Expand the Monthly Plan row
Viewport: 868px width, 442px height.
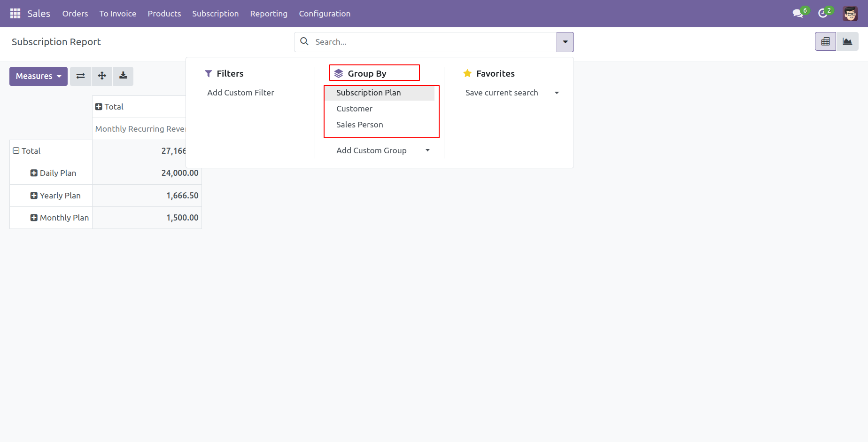[60, 218]
